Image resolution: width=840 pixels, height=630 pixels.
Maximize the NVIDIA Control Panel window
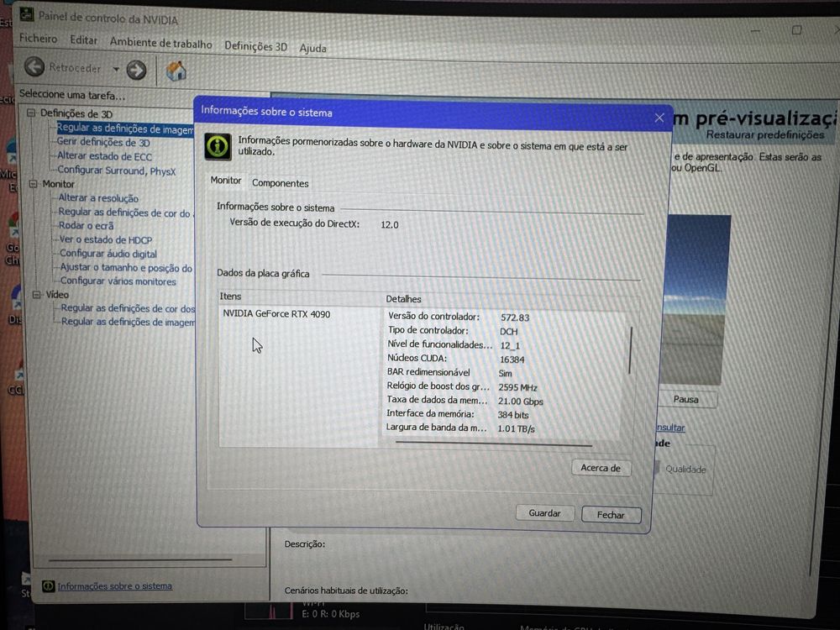click(796, 30)
